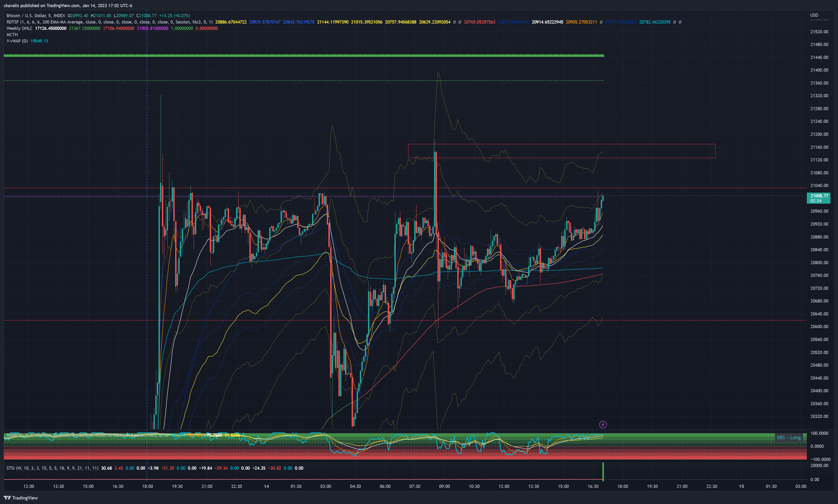Click the orange RDTSF value 20955.27053211

[581, 22]
